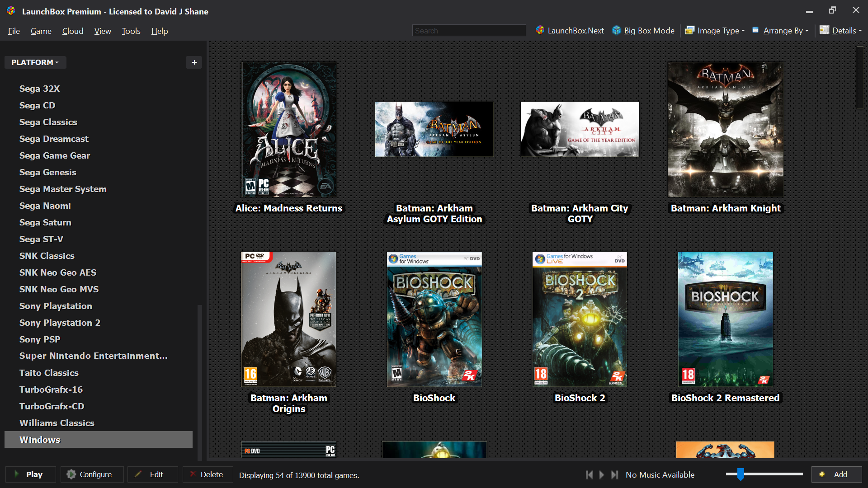Click the Delete button
Viewport: 868px width, 488px height.
coord(208,474)
